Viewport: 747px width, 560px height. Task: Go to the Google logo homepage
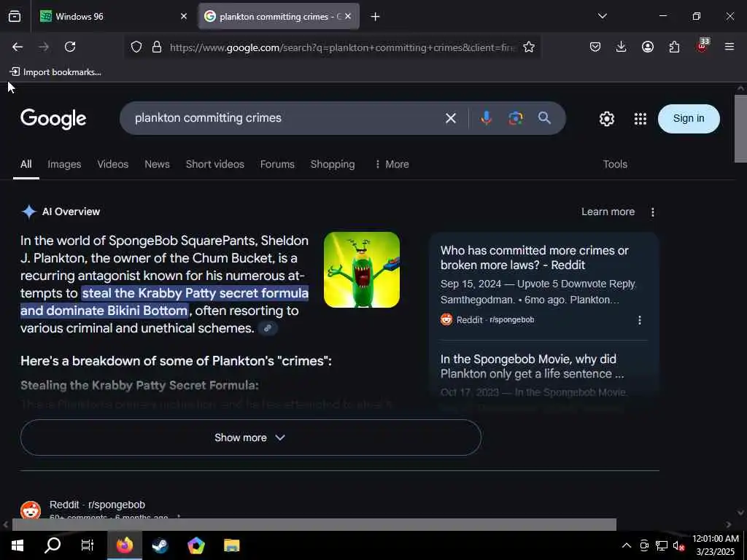(53, 119)
